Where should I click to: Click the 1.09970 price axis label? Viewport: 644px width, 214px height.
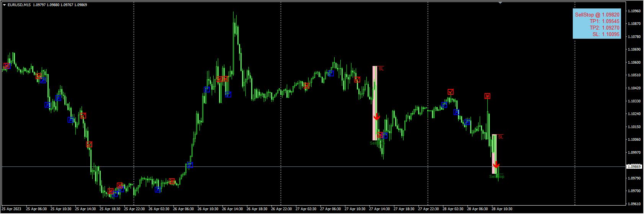click(634, 153)
